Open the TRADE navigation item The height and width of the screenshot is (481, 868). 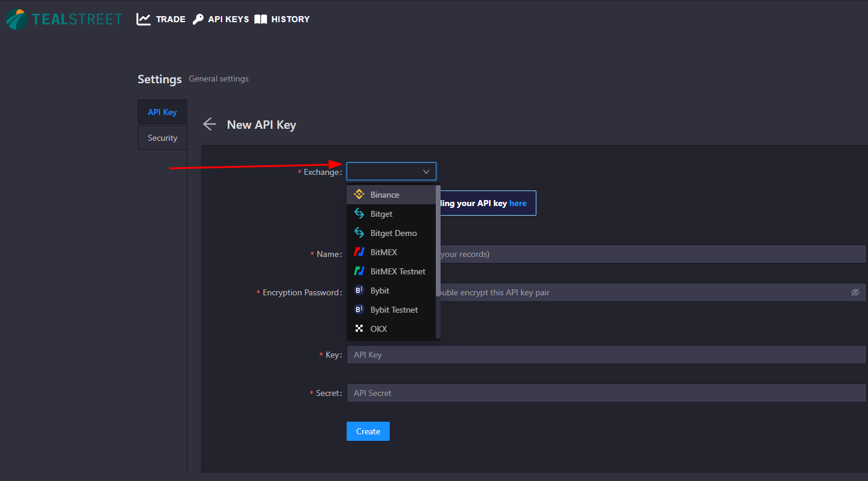pyautogui.click(x=161, y=19)
